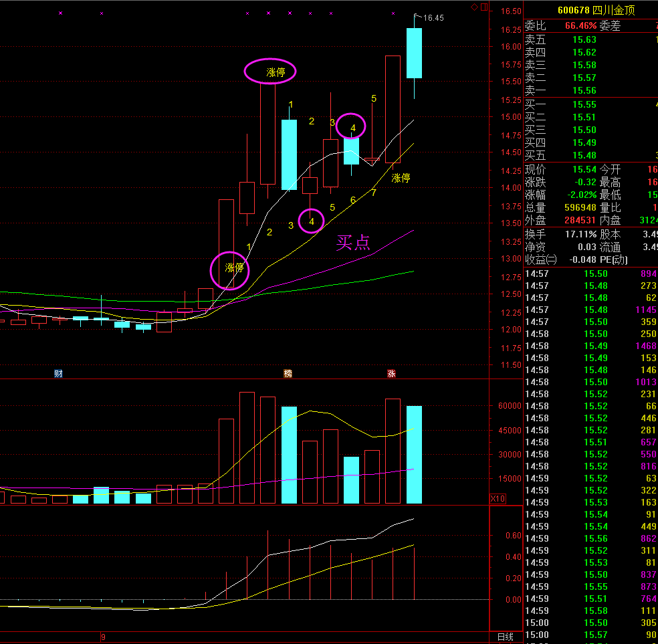Image resolution: width=658 pixels, height=644 pixels.
Task: Click the month 9 marker on timeline
Action: click(103, 637)
